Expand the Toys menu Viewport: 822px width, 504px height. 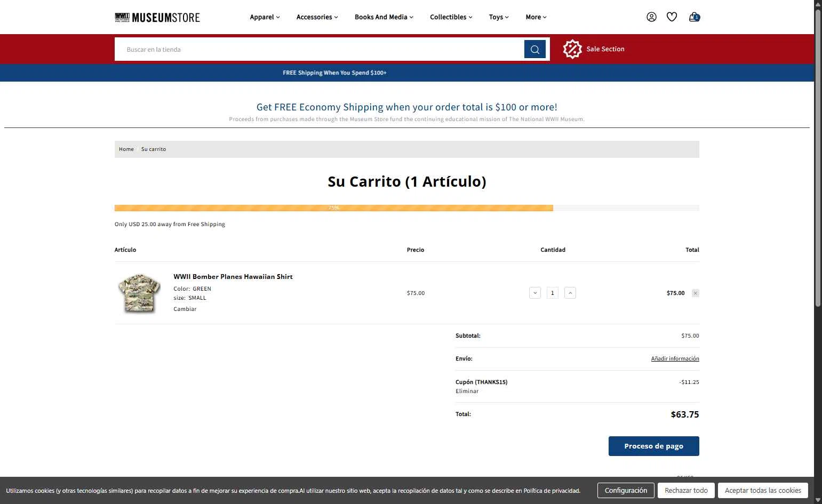tap(499, 17)
